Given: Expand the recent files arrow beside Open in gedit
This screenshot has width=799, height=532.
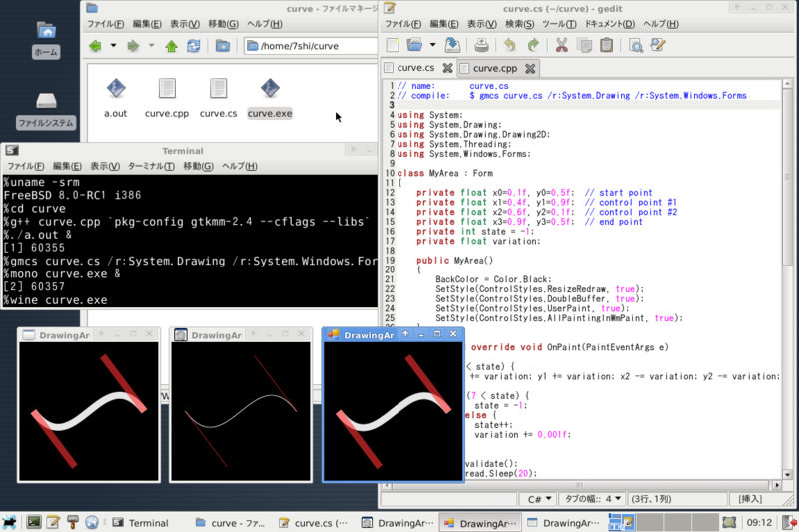Looking at the screenshot, I should tap(432, 45).
